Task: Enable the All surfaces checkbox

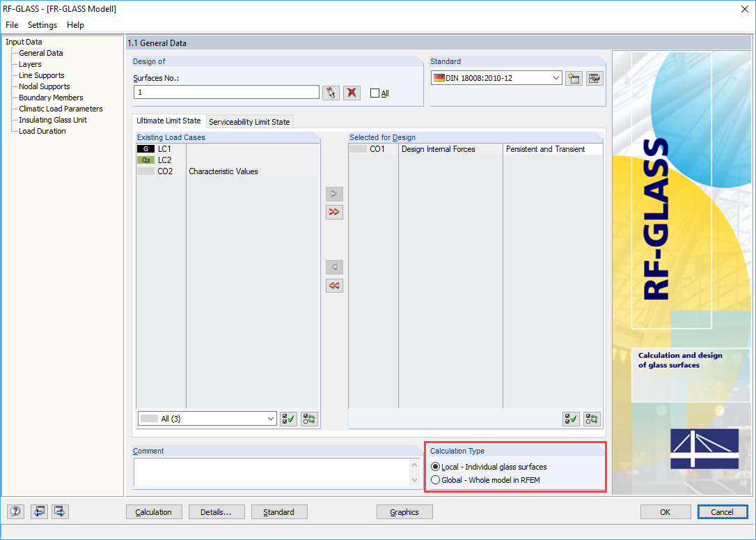Action: coord(374,93)
